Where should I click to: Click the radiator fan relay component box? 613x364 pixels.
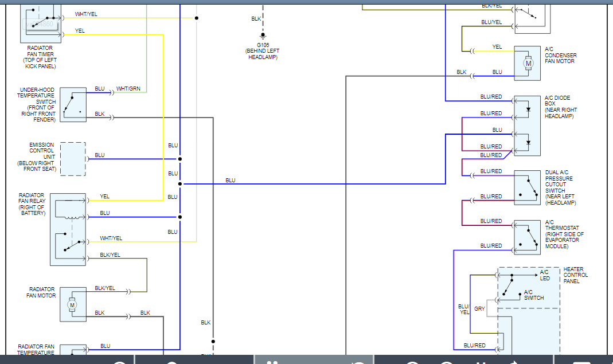point(68,229)
